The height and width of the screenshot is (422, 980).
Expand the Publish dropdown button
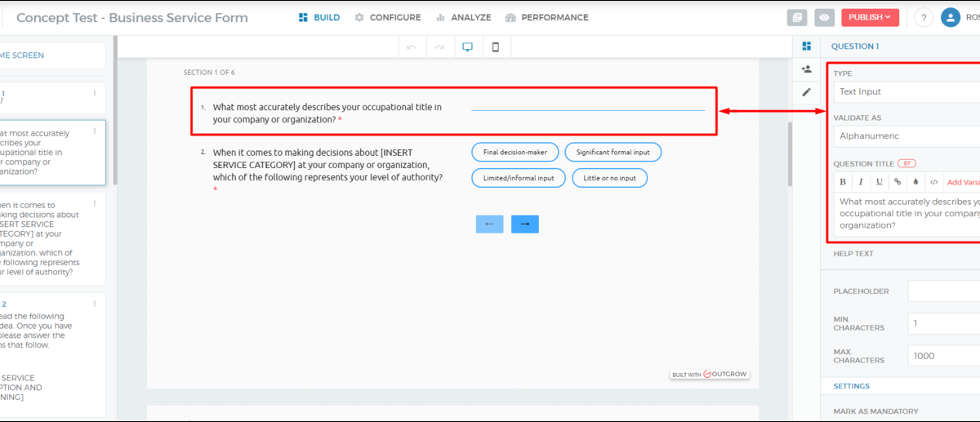tap(870, 17)
